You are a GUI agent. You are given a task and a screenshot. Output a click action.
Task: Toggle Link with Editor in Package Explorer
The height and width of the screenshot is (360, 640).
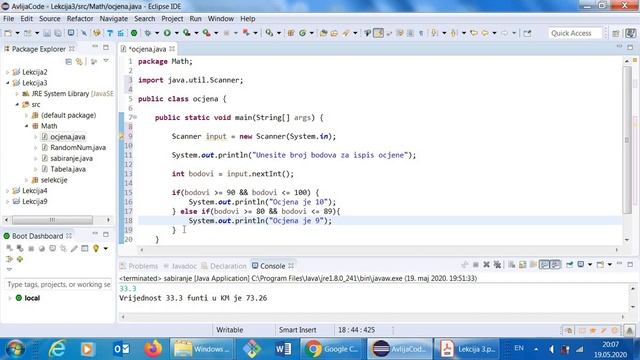tap(79, 61)
